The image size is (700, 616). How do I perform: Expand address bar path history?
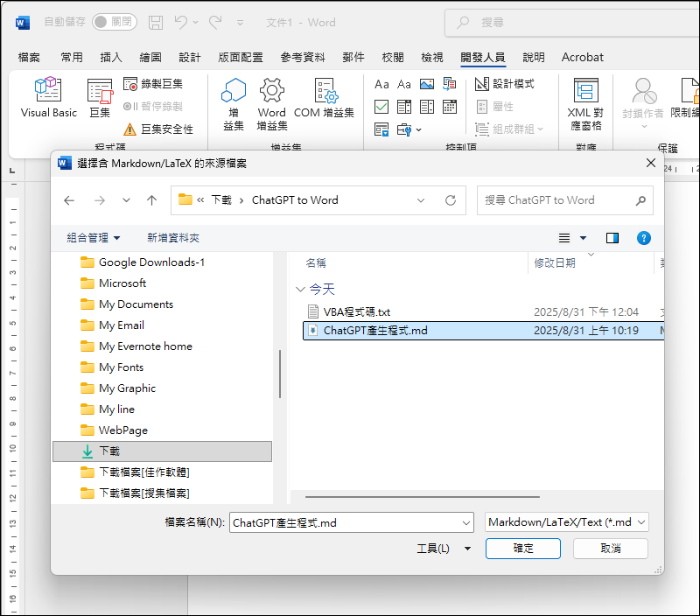click(421, 200)
